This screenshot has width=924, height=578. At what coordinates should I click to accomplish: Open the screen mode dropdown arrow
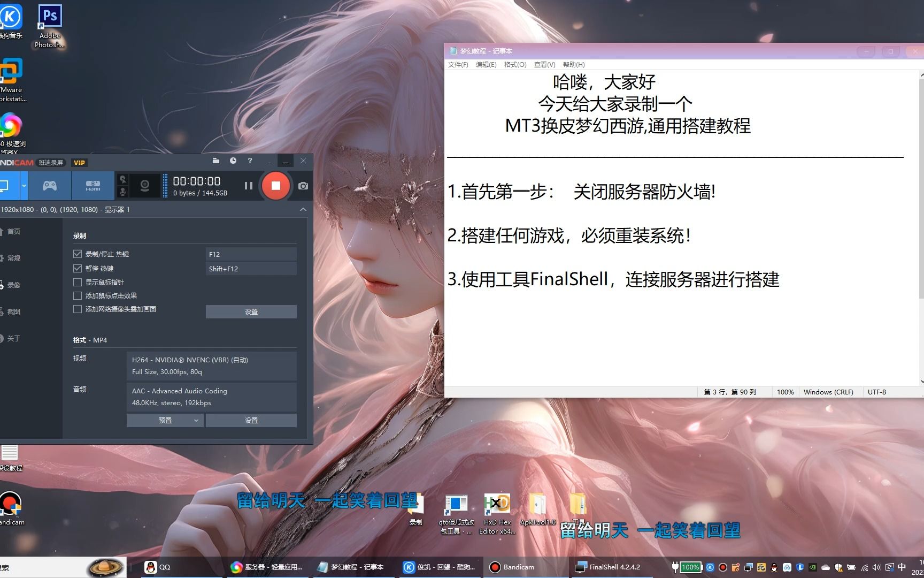24,186
